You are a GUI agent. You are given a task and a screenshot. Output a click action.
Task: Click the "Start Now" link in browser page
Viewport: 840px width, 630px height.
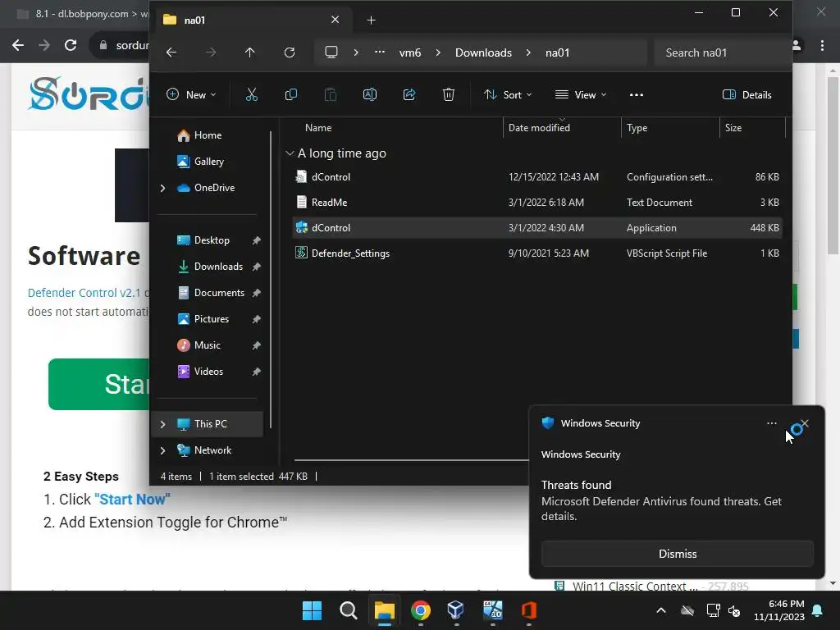coord(132,500)
